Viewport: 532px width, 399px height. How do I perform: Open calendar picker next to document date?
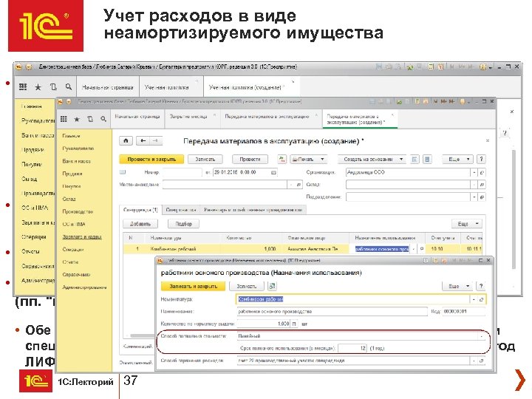[273, 172]
